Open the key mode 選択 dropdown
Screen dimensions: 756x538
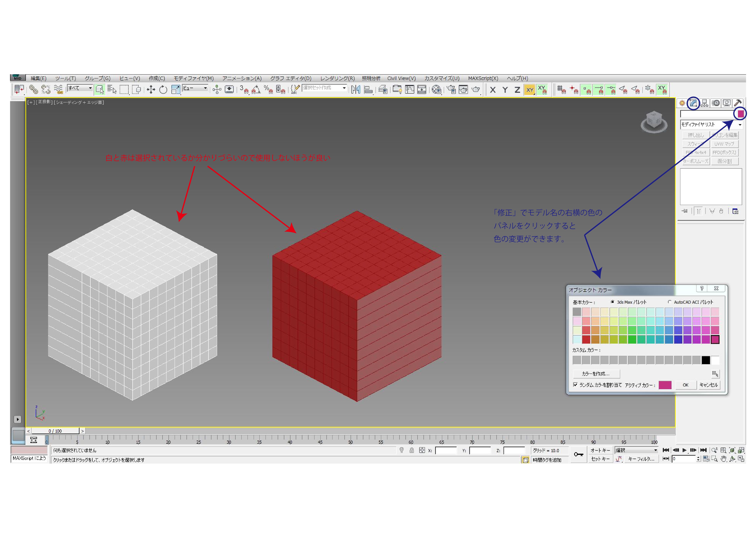[x=655, y=450]
